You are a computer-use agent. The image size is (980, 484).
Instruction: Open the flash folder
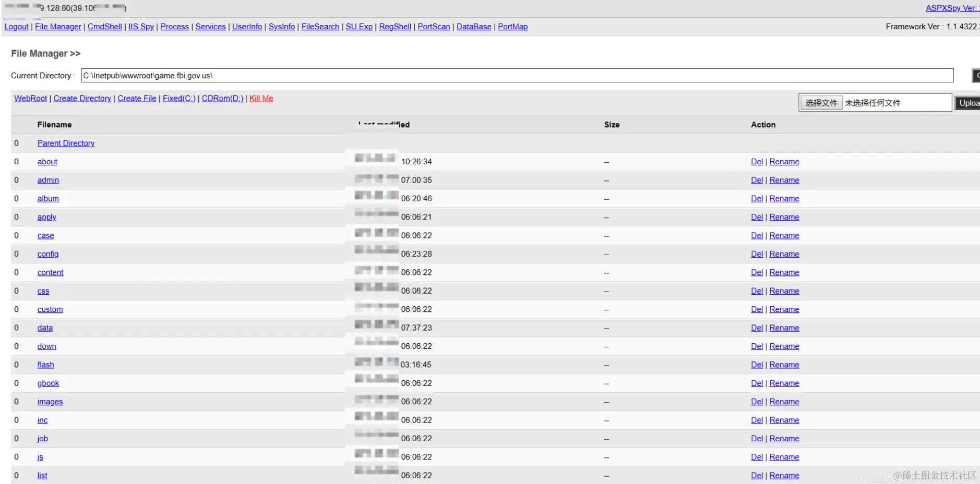pos(45,365)
